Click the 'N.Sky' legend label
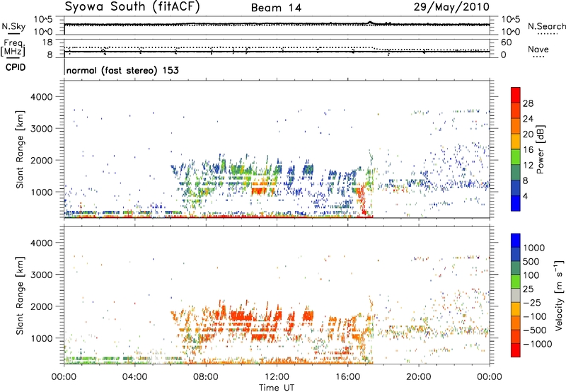Viewport: 566px width, 392px height. (x=13, y=27)
